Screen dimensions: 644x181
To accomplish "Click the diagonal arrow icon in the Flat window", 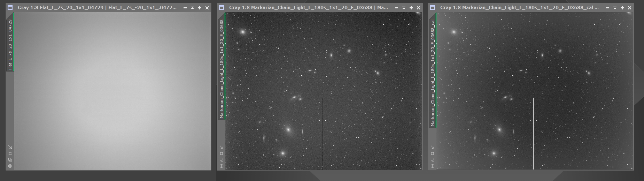I will tap(10, 147).
